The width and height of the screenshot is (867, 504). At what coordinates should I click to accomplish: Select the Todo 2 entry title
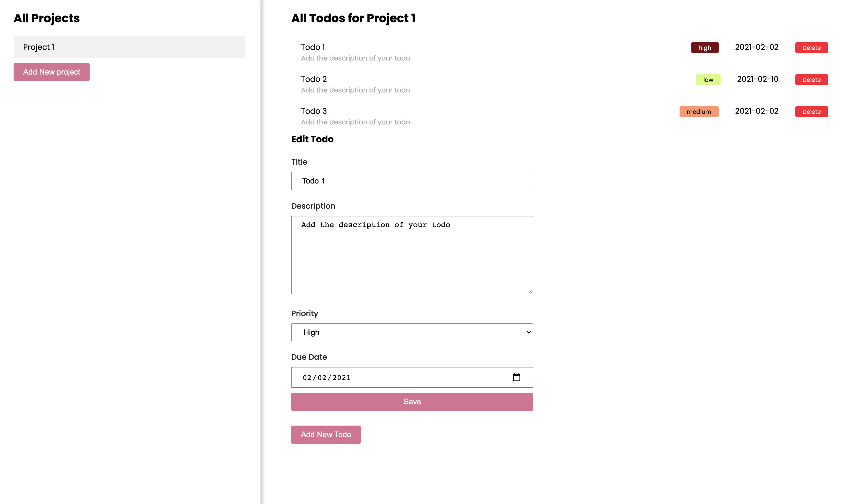(x=313, y=79)
